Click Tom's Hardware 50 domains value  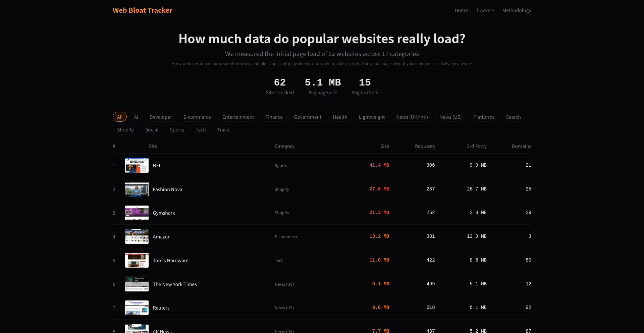click(x=528, y=260)
